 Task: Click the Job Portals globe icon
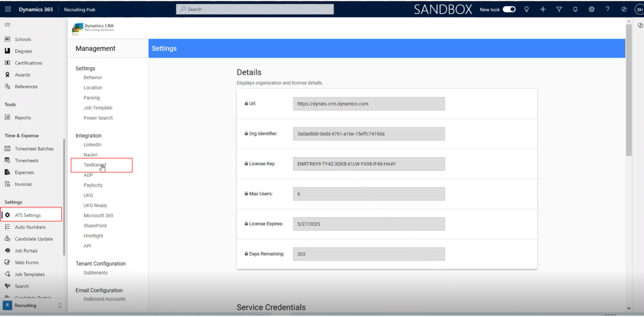click(x=7, y=251)
